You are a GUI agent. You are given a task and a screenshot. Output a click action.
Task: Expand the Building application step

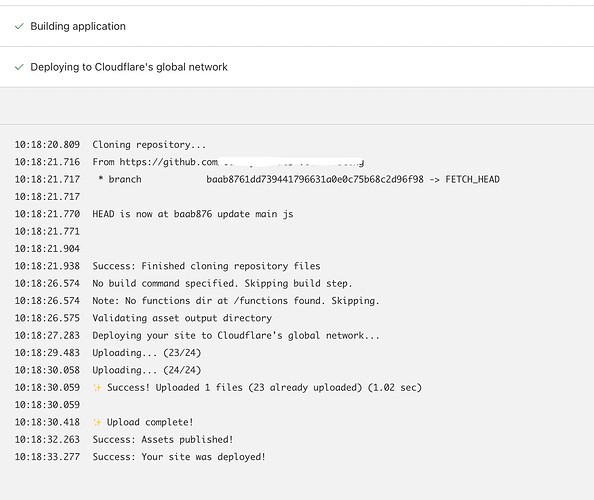point(297,26)
